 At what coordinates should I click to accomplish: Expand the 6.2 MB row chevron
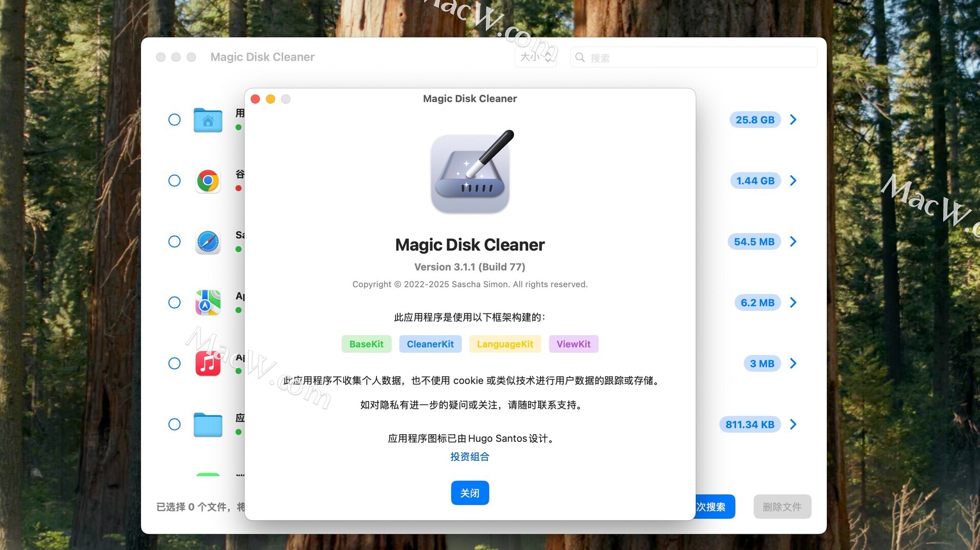click(793, 303)
